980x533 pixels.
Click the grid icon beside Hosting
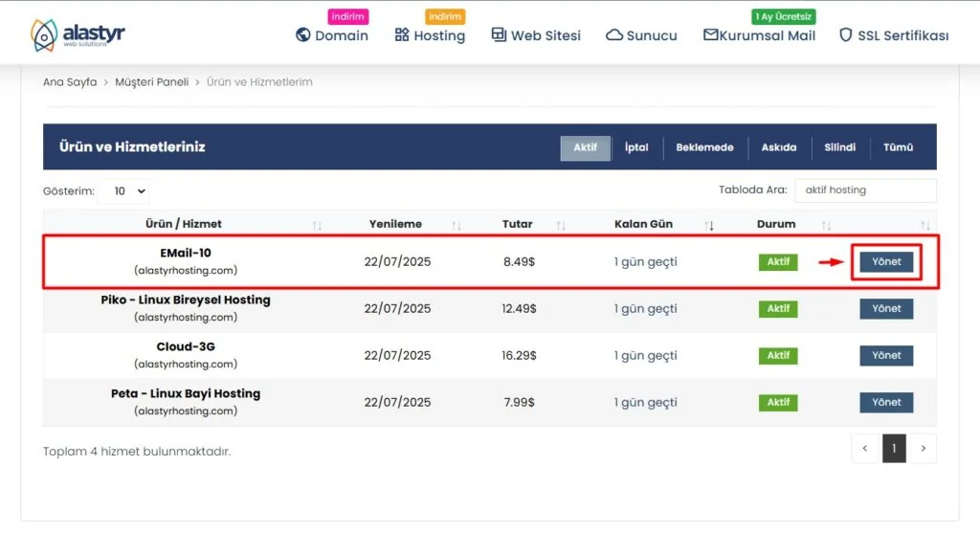coord(402,35)
